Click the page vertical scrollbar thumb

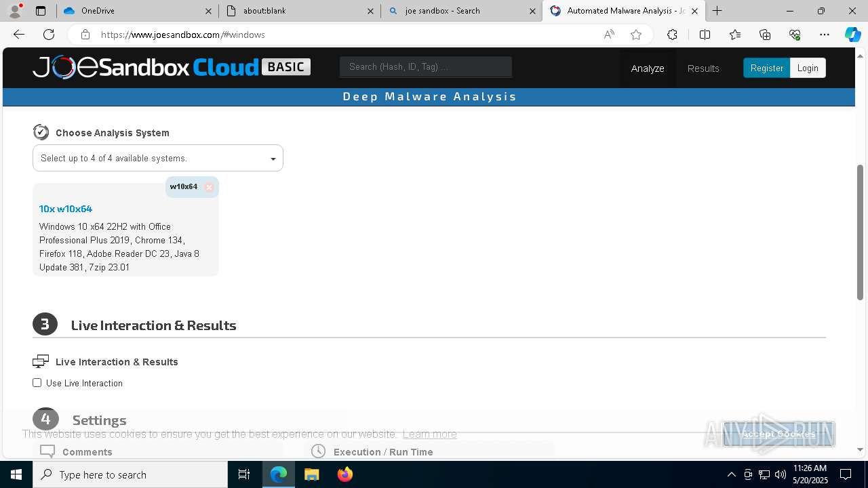point(860,232)
